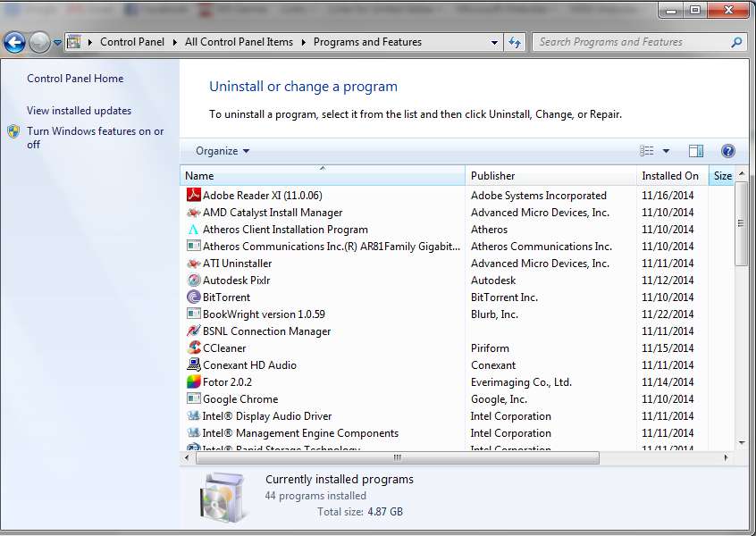Click All Control Panel Items breadcrumb
Image resolution: width=756 pixels, height=536 pixels.
pos(239,42)
